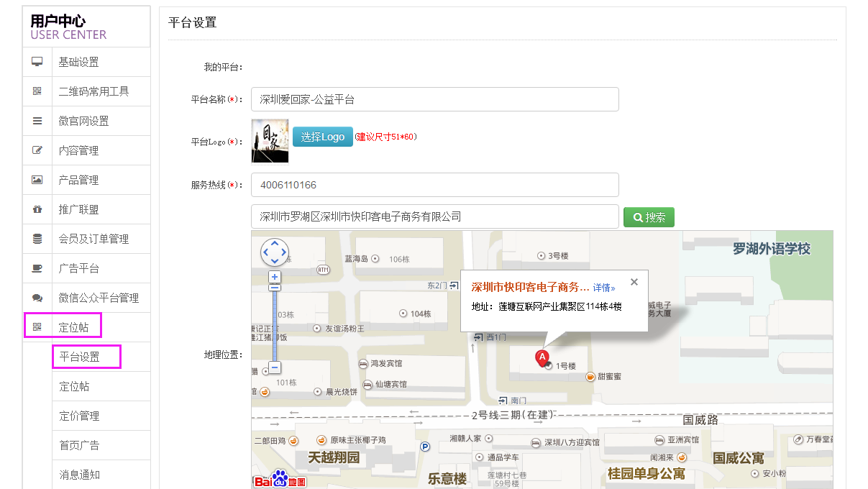This screenshot has width=868, height=489.
Task: Zoom in the map with plus button
Action: point(274,276)
